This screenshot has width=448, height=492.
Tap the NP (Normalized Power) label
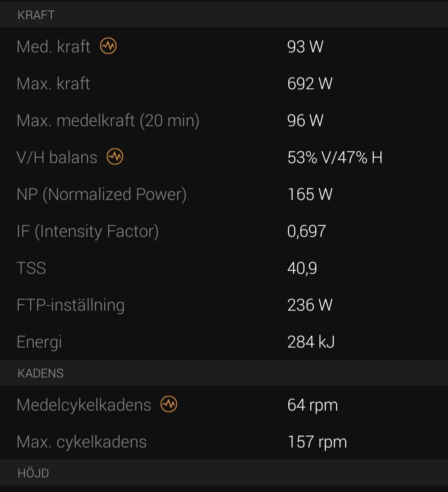102,194
